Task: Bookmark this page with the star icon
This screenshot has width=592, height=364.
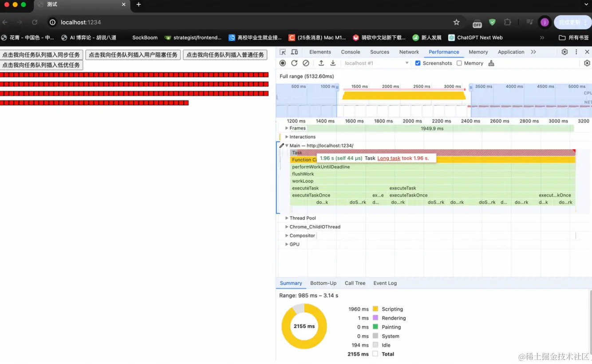Action: (456, 22)
